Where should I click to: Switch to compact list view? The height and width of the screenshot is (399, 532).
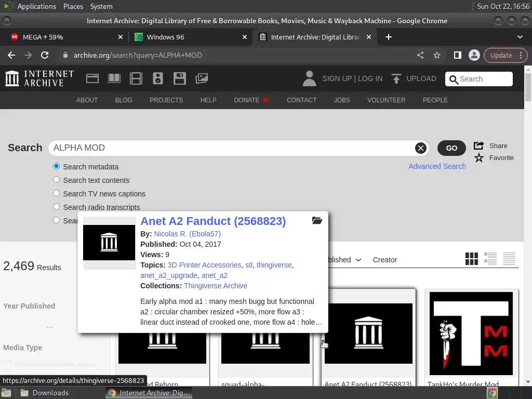click(x=509, y=259)
